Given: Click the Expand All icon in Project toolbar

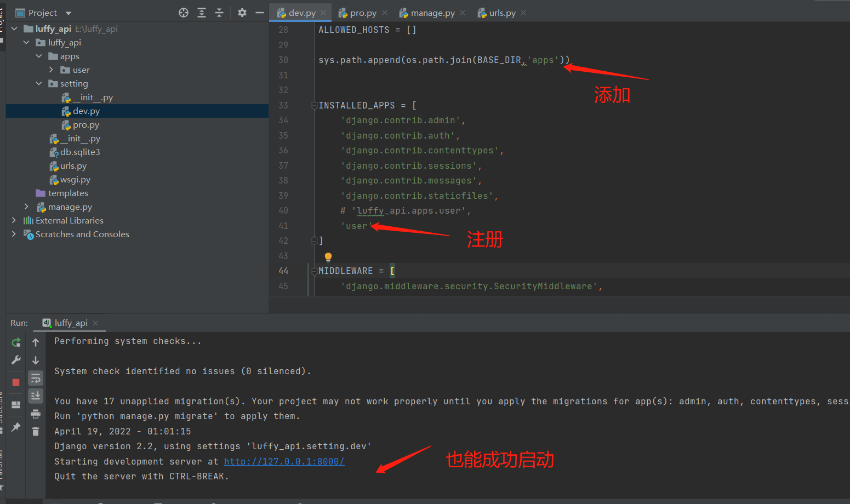Looking at the screenshot, I should coord(202,13).
